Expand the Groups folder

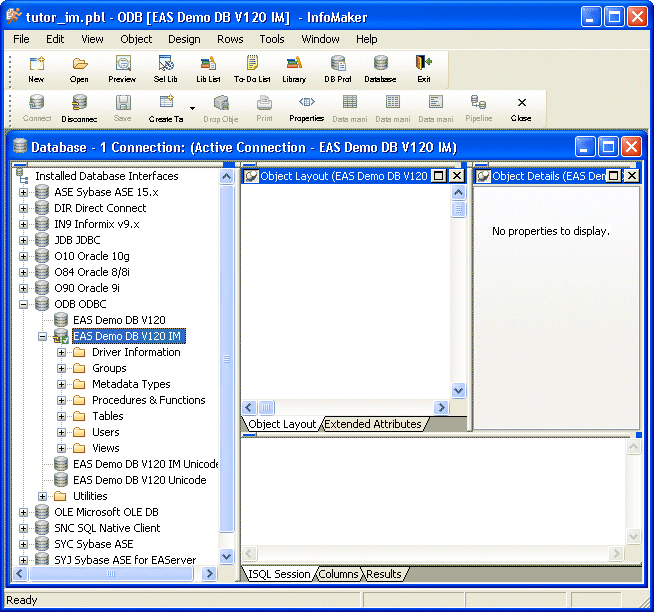coord(61,368)
